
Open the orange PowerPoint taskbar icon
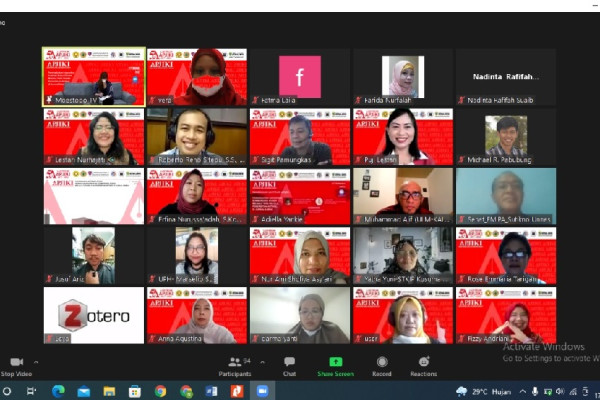237,391
